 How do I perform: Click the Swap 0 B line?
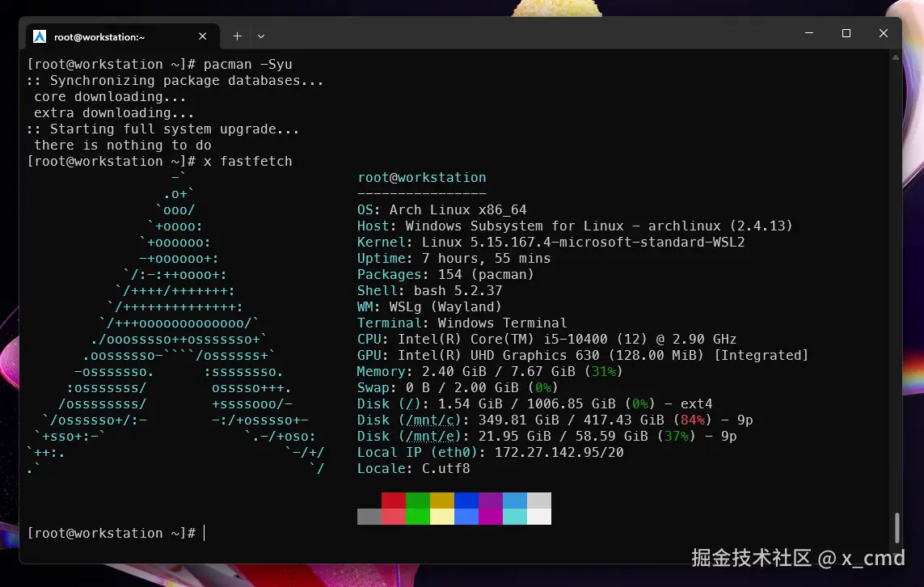pyautogui.click(x=458, y=388)
